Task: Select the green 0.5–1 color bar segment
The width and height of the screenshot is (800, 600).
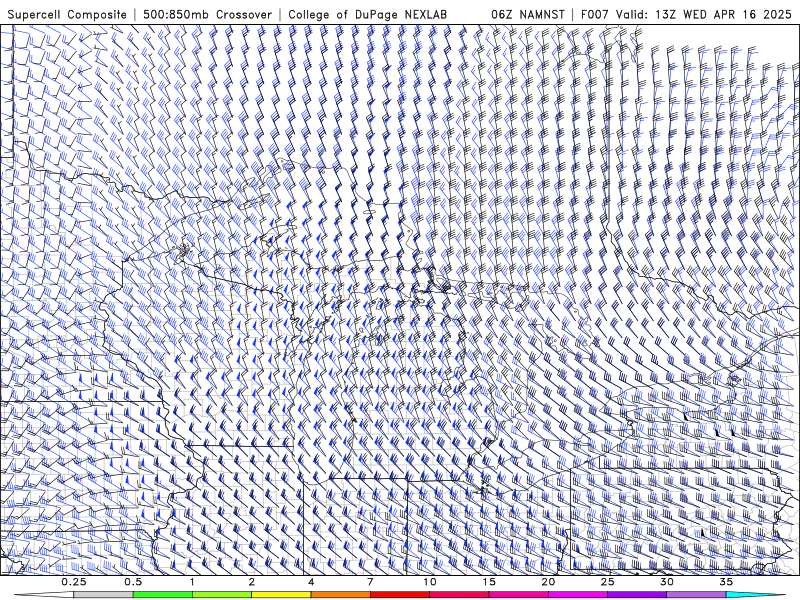Action: click(163, 594)
